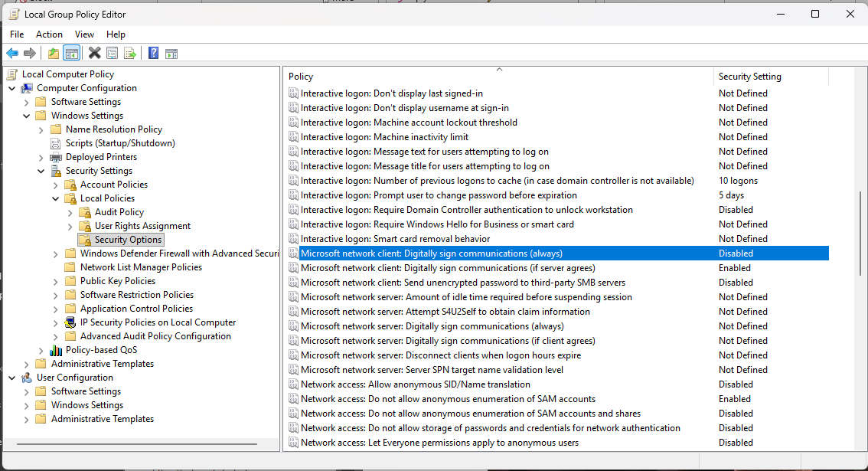Collapse Windows Settings under Computer Configuration
The image size is (868, 471).
tap(27, 116)
